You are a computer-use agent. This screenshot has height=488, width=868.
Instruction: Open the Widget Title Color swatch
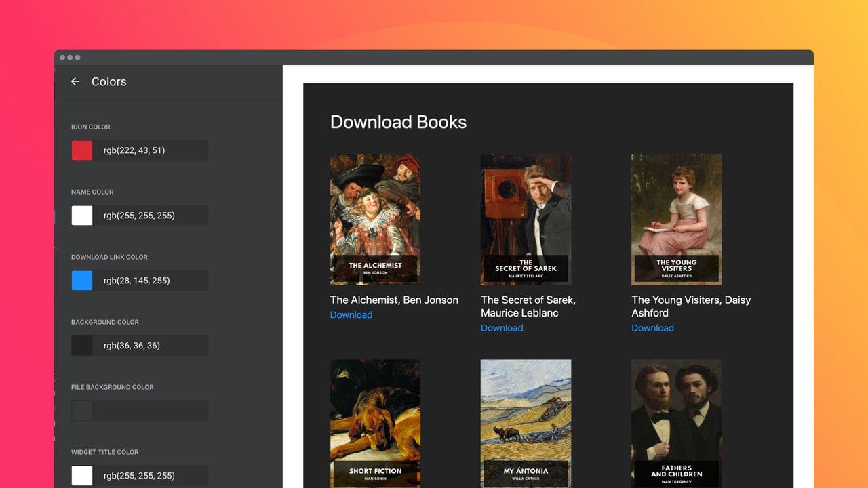82,476
